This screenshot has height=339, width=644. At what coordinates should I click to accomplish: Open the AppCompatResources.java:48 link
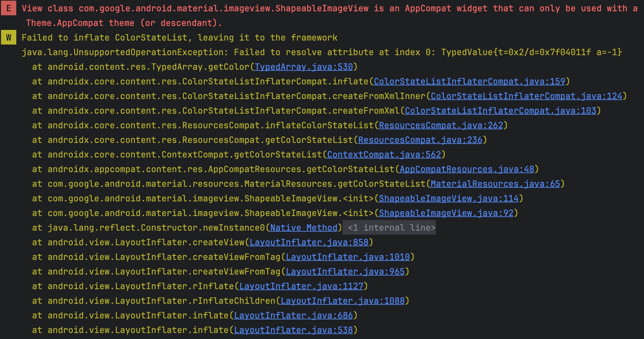click(467, 169)
